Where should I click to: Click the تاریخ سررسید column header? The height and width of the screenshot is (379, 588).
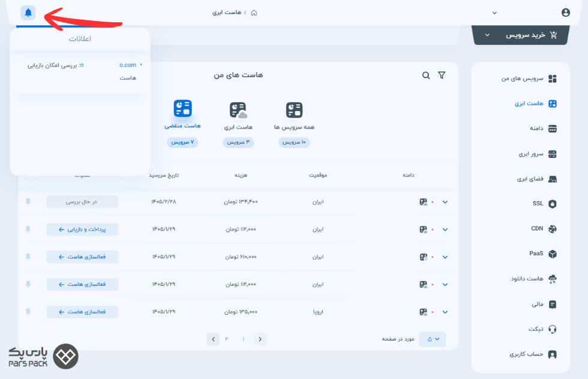(164, 175)
